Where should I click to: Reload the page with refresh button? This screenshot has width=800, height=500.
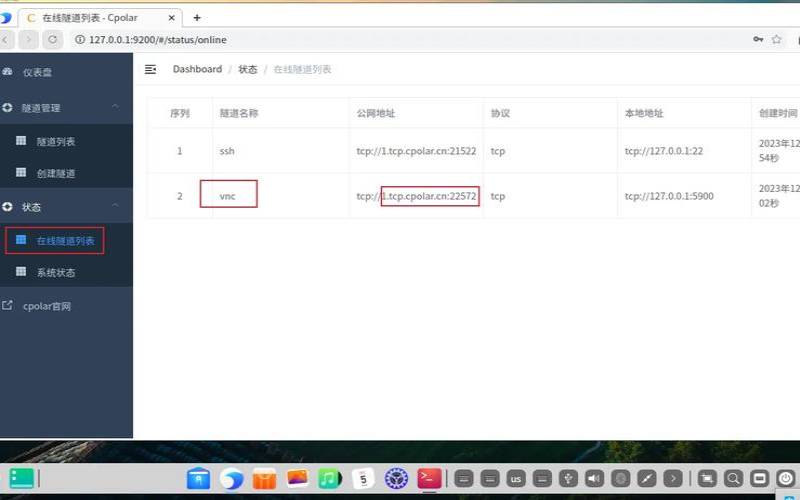tap(53, 39)
